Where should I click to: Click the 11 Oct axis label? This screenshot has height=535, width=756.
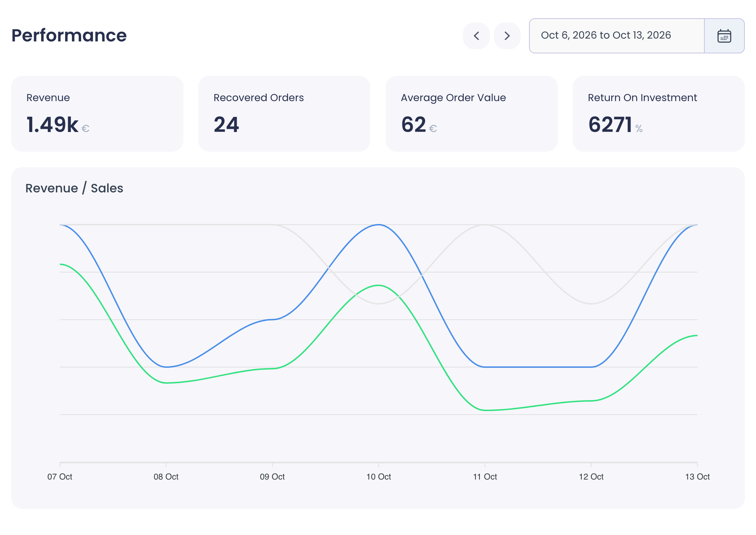485,477
